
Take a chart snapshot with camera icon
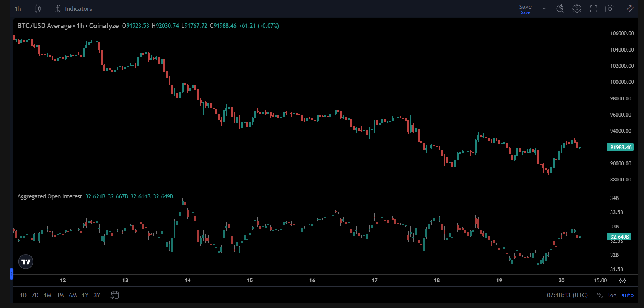point(610,9)
